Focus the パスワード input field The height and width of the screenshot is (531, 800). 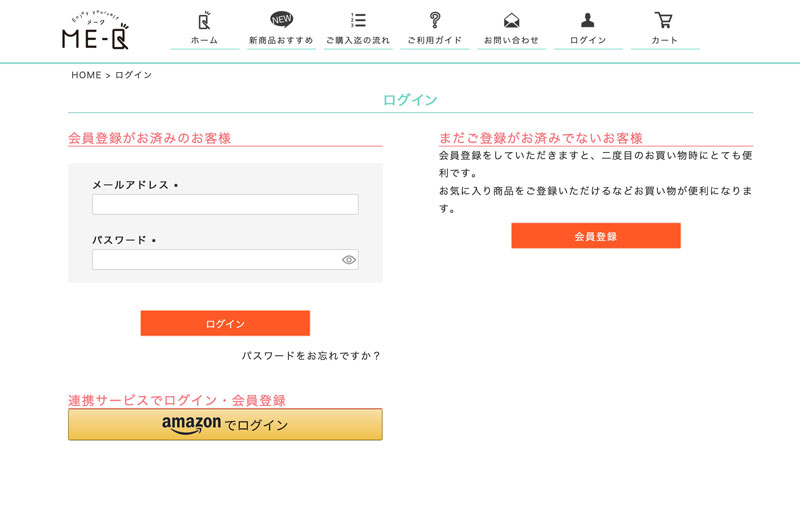tap(225, 260)
